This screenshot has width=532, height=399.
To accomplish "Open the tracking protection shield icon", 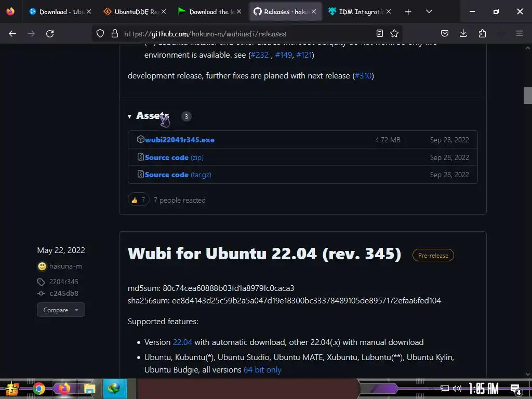I will pos(100,34).
